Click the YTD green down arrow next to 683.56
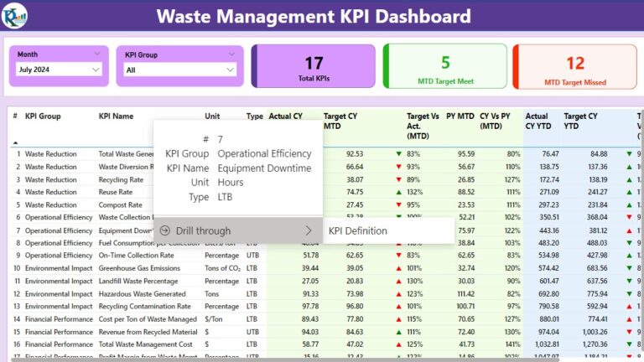The image size is (644, 362). 629,268
